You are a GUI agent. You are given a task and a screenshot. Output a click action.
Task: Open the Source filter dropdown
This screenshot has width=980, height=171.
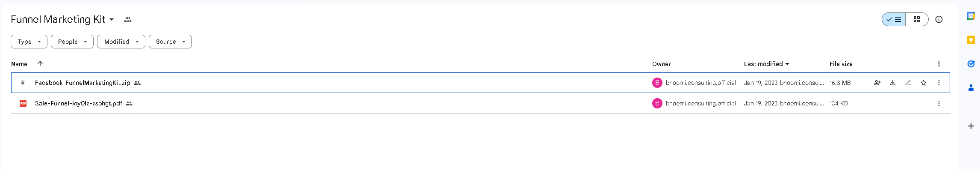[170, 42]
